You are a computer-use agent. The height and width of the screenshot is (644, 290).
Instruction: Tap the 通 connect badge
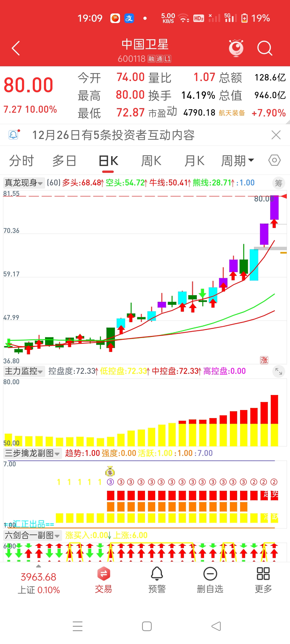160,59
